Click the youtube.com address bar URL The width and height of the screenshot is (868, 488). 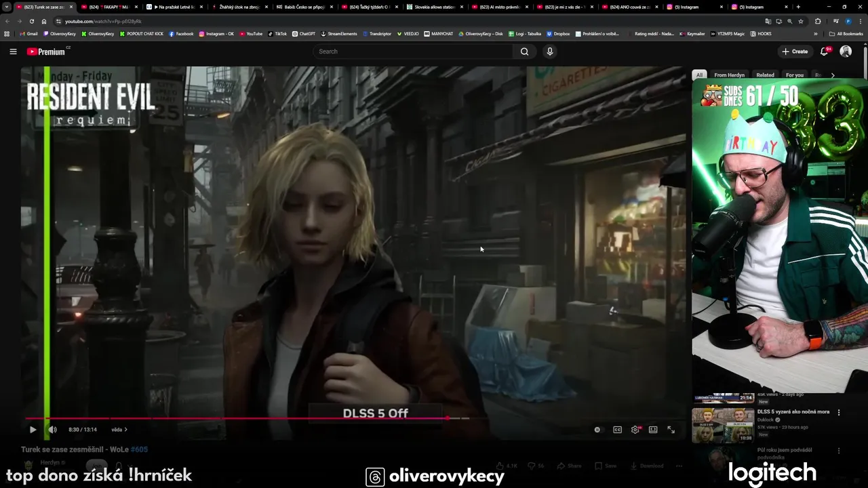[103, 21]
